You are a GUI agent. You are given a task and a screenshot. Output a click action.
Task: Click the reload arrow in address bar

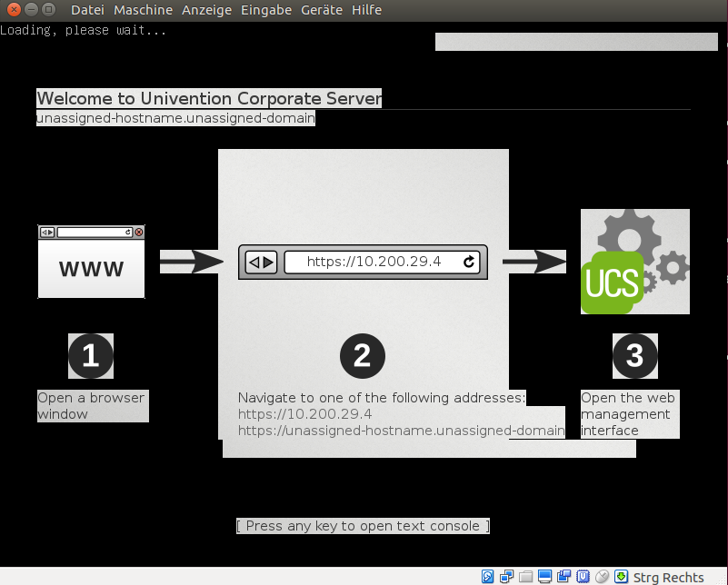(469, 262)
